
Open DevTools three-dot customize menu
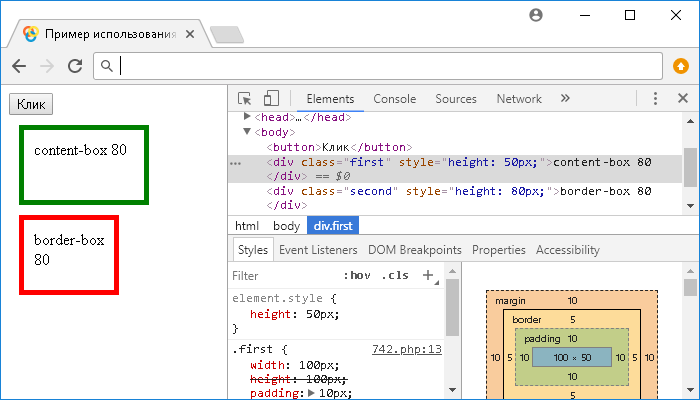click(655, 98)
